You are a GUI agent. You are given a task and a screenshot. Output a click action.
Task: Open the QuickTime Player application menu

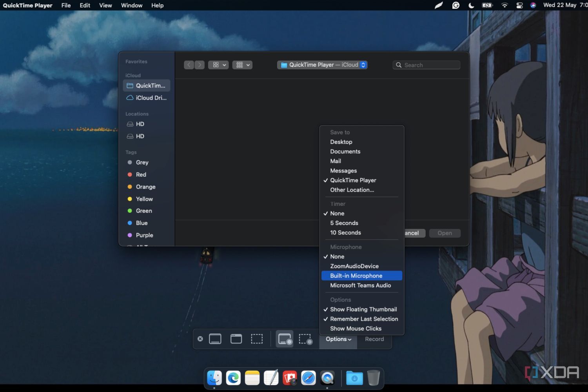[x=27, y=5]
